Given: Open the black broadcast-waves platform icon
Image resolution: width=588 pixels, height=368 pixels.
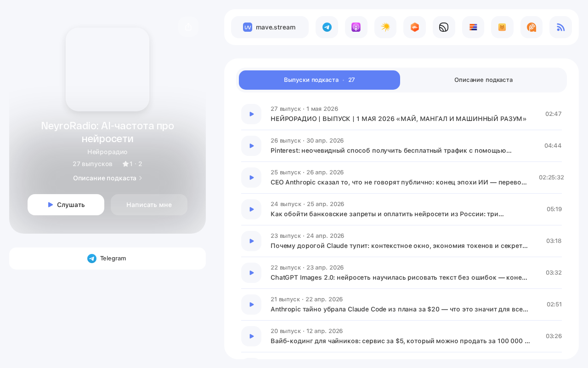Looking at the screenshot, I should pyautogui.click(x=444, y=27).
